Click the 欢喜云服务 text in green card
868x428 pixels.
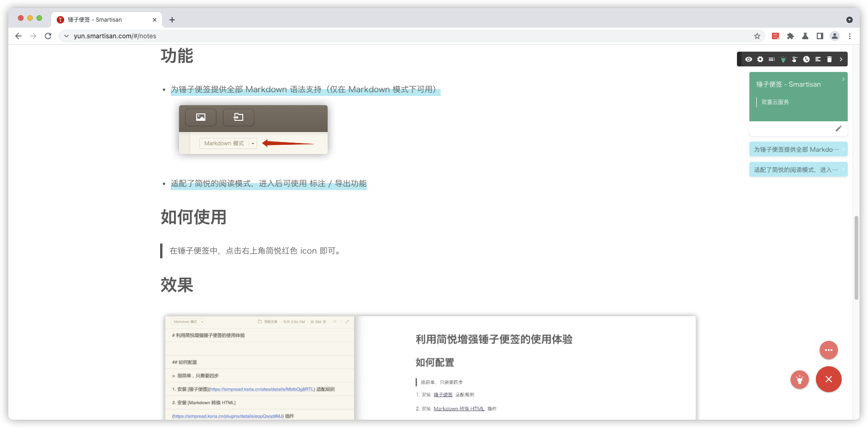775,102
